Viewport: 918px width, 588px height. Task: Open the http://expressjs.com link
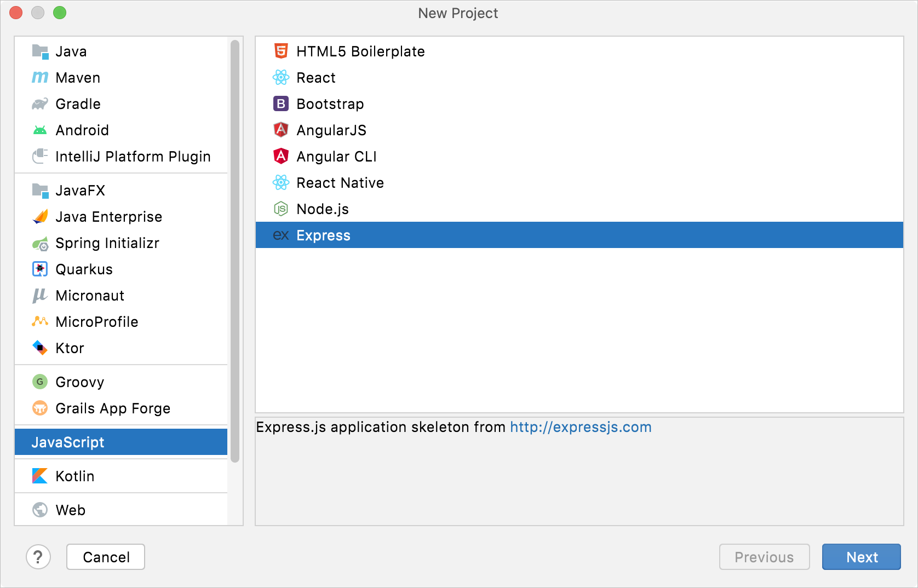[581, 427]
